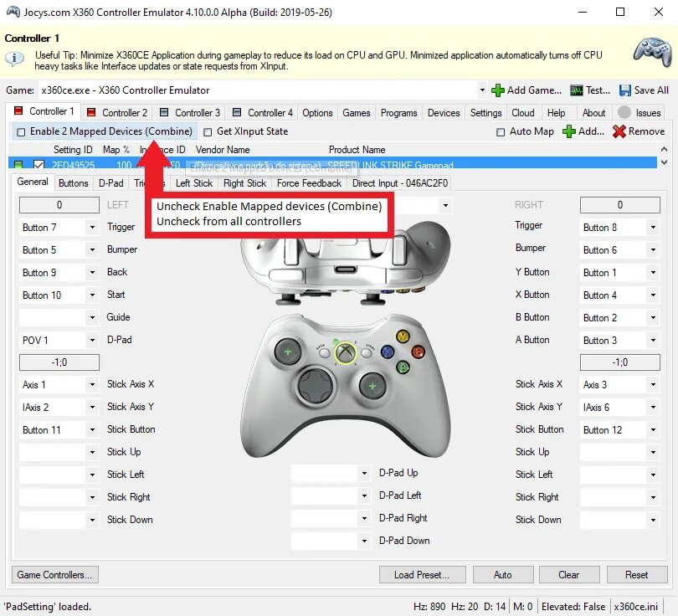678x616 pixels.
Task: Open the Force Feedback sub-tab
Action: [309, 183]
